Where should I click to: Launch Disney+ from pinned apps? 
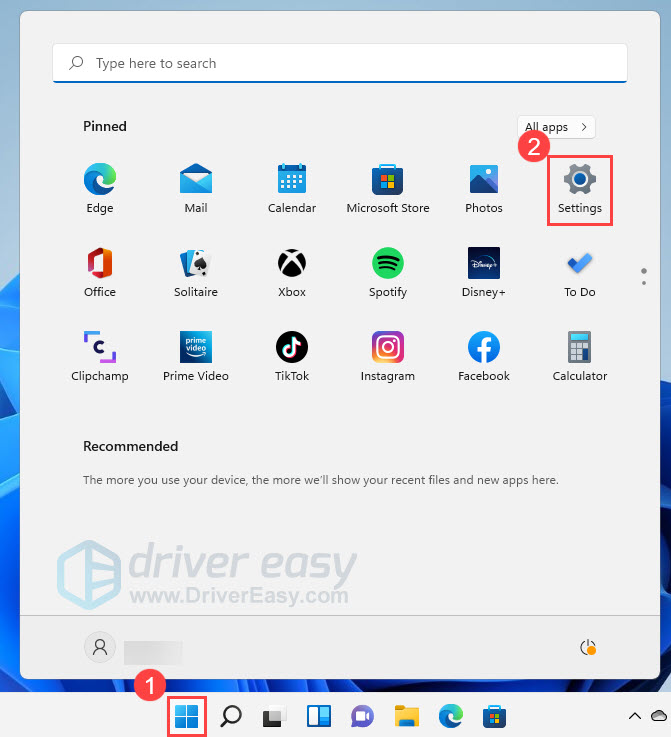tap(484, 272)
